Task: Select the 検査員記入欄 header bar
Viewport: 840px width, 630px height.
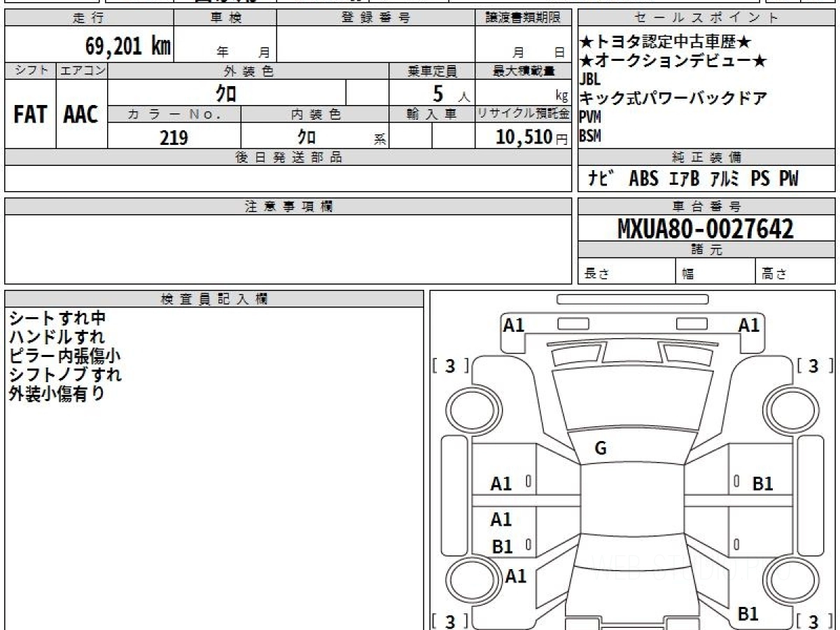Action: [214, 299]
